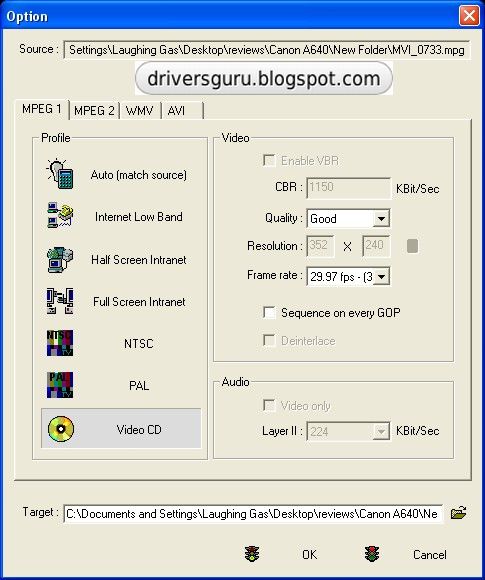Close the Option dialog window
The width and height of the screenshot is (485, 580).
click(x=469, y=16)
